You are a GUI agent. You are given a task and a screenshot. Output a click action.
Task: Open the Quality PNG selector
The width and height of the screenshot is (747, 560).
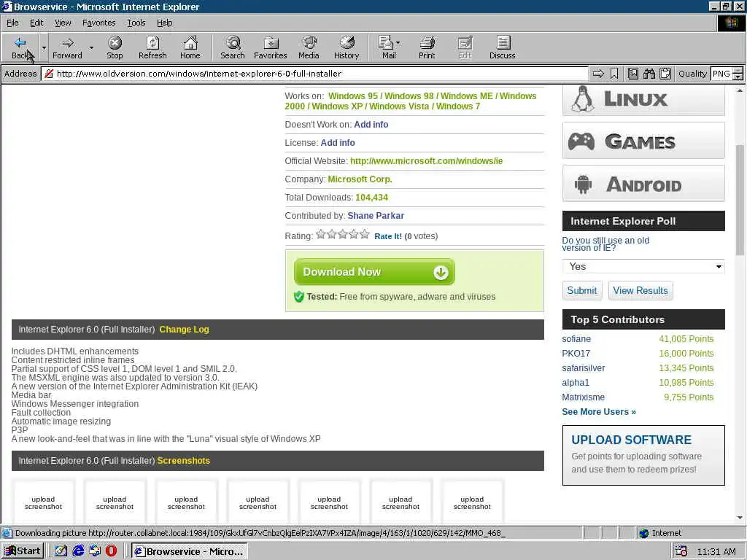[727, 74]
